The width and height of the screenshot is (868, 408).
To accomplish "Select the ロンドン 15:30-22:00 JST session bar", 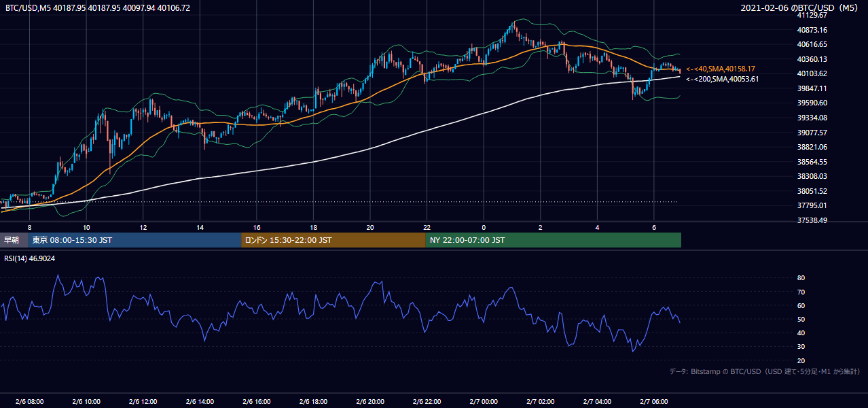I will (x=333, y=240).
